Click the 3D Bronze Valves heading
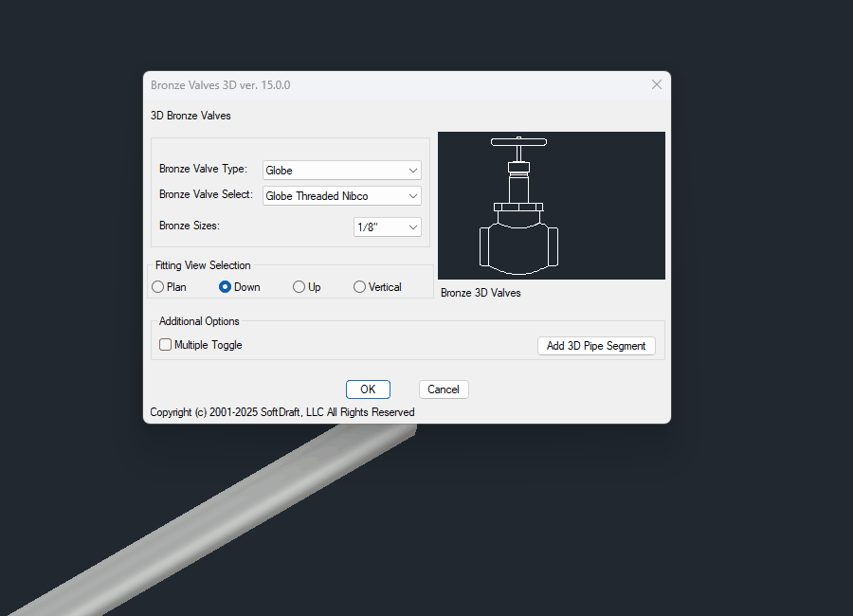Screen dimensions: 853x616 pyautogui.click(x=191, y=116)
